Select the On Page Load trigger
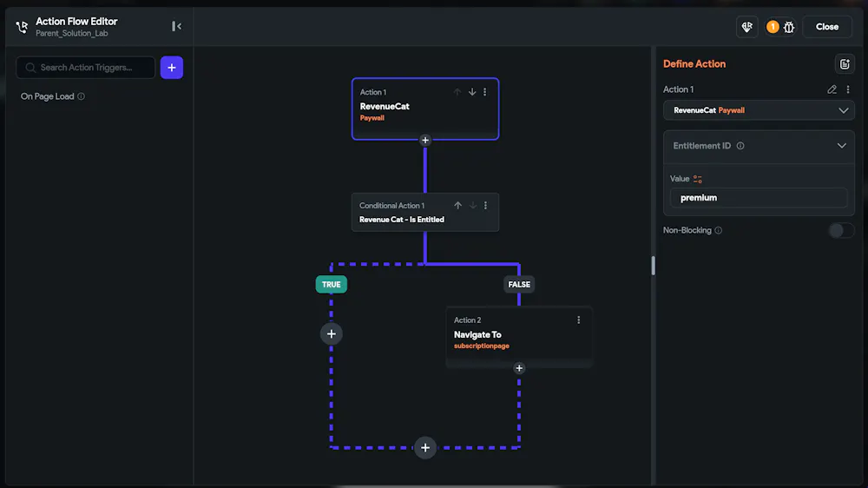Screen dimensions: 868x488 [48, 96]
